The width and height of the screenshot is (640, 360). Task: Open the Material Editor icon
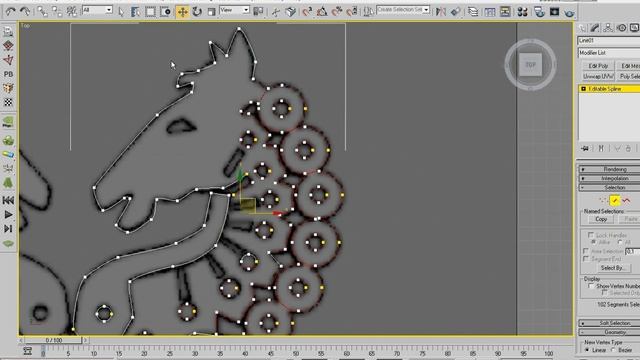pos(522,12)
